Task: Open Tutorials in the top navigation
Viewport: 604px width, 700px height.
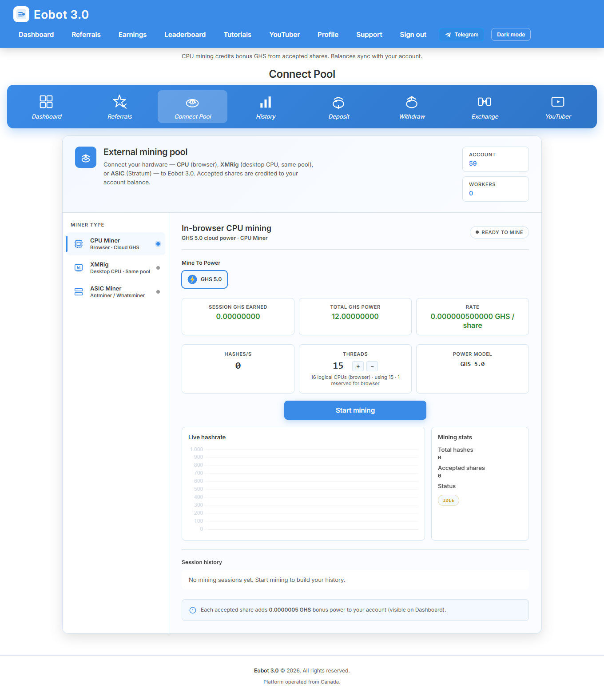Action: coord(238,35)
